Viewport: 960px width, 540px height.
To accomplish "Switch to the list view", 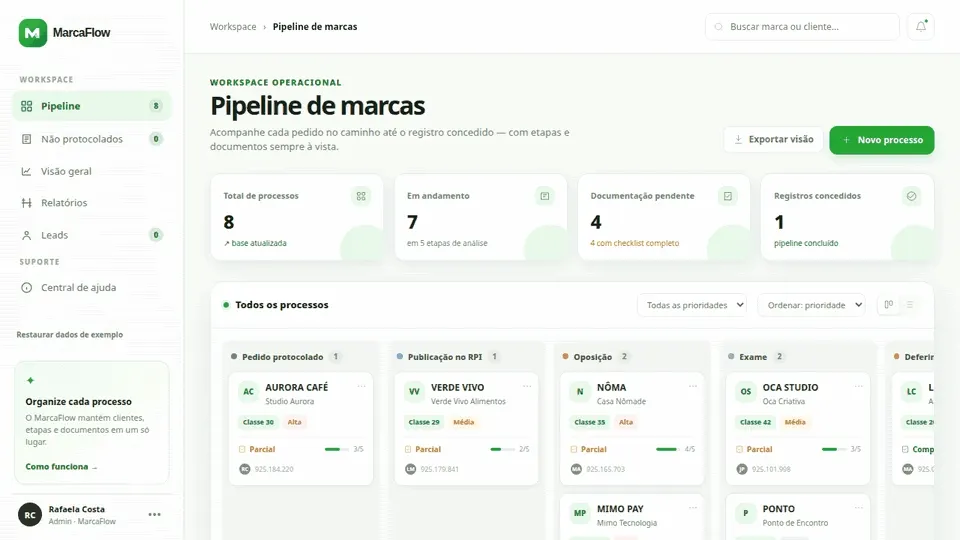I will (910, 304).
